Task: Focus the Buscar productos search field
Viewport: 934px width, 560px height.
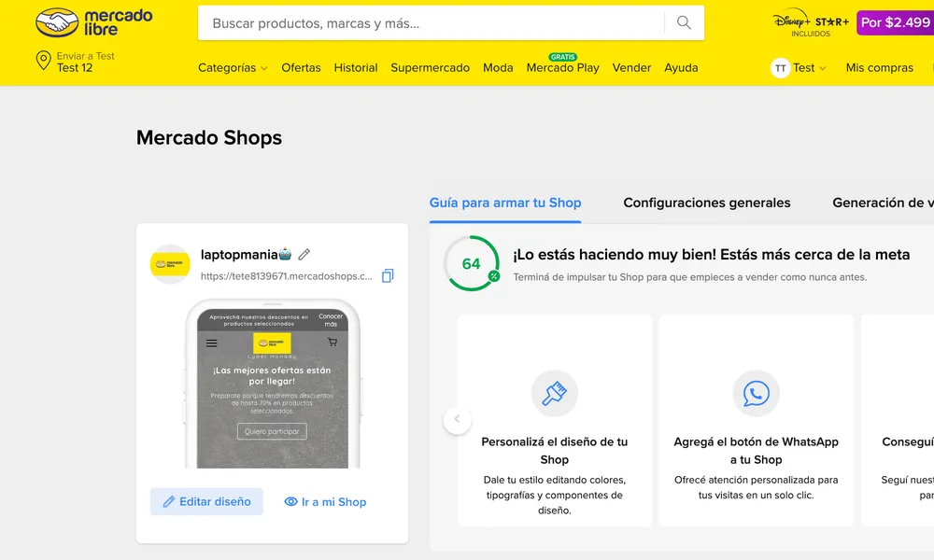Action: click(432, 22)
